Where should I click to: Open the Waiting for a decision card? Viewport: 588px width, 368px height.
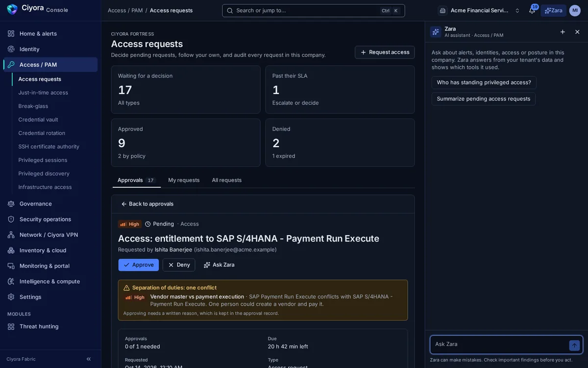[186, 90]
